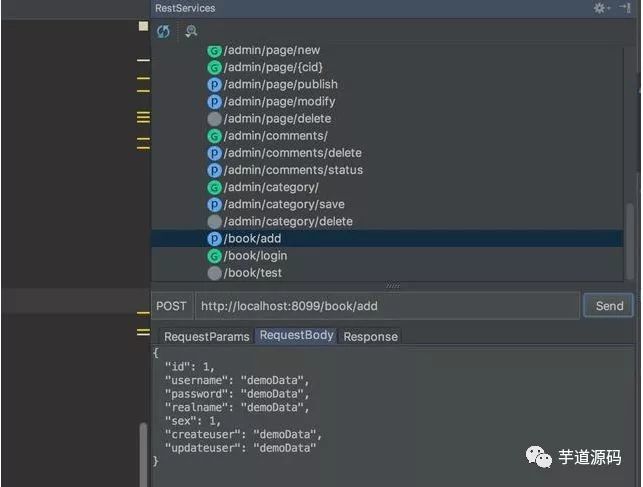This screenshot has height=487, width=643.
Task: Hide the RestServices tool window
Action: (x=625, y=7)
